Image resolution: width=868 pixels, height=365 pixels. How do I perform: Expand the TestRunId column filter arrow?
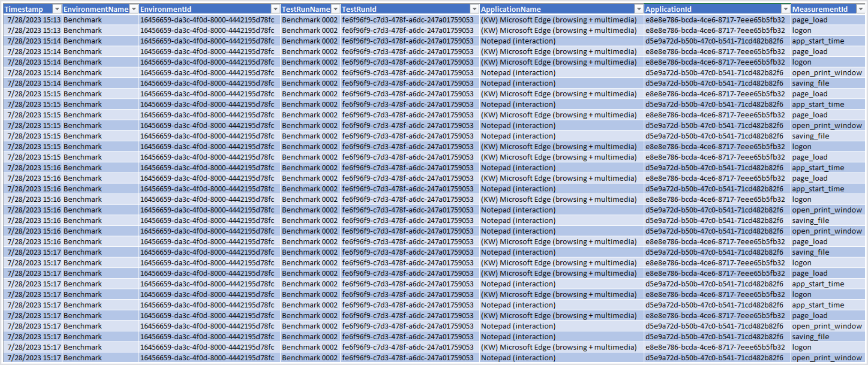(x=474, y=9)
